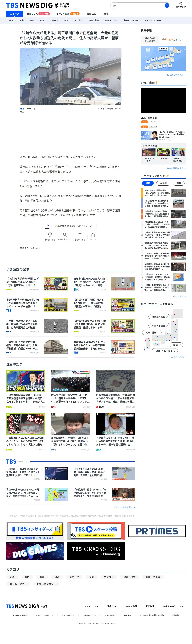Click the 埼玉 related tag
This screenshot has height=644, width=192.
[38, 248]
